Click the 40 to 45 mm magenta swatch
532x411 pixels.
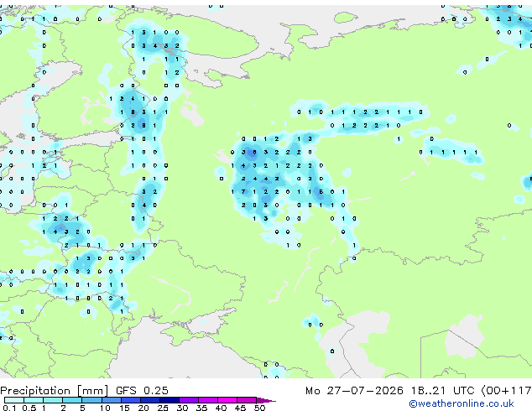click(x=227, y=400)
